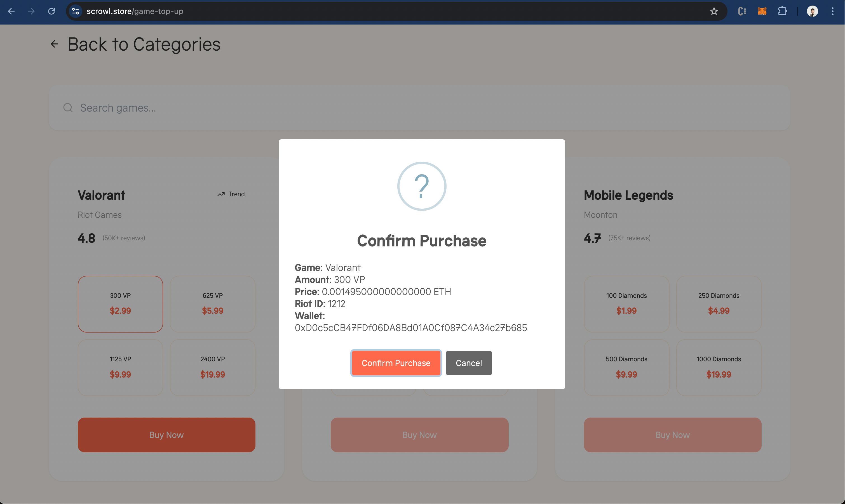
Task: Click Mobile Legends Buy Now button
Action: point(672,435)
